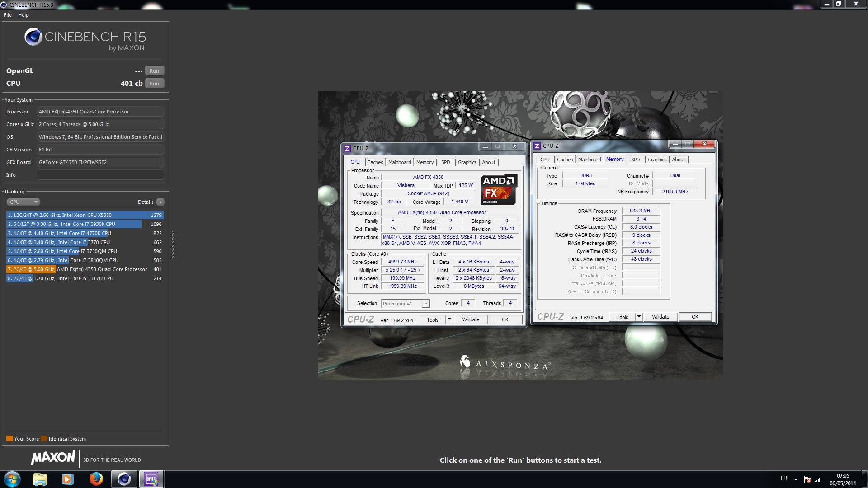This screenshot has width=868, height=488.
Task: Select the Intel Xeon X5650 ranking entry
Action: coord(85,215)
